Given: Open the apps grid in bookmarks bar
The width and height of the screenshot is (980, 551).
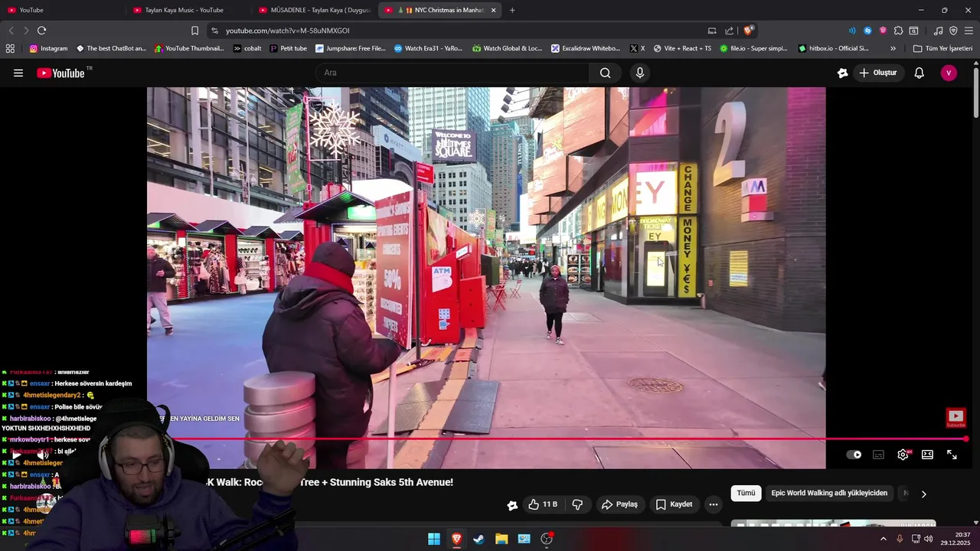Looking at the screenshot, I should pyautogui.click(x=10, y=48).
